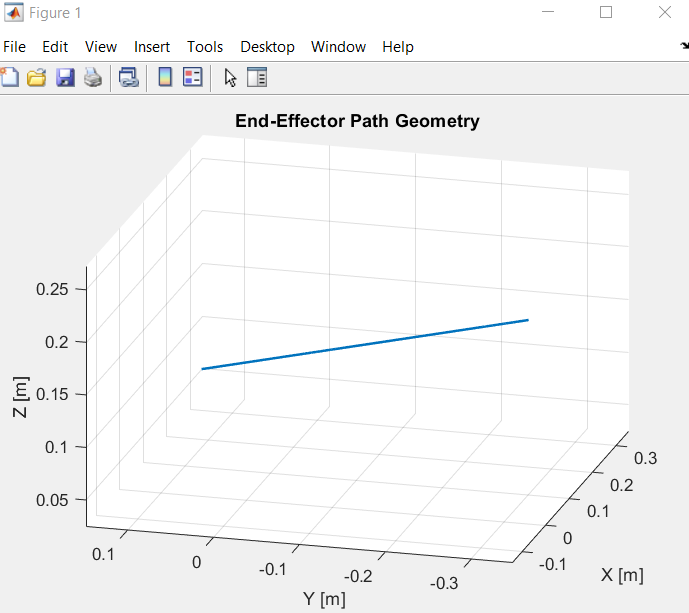Click the Z-axis tick label 0.25
Image resolution: width=689 pixels, height=613 pixels.
(52, 289)
